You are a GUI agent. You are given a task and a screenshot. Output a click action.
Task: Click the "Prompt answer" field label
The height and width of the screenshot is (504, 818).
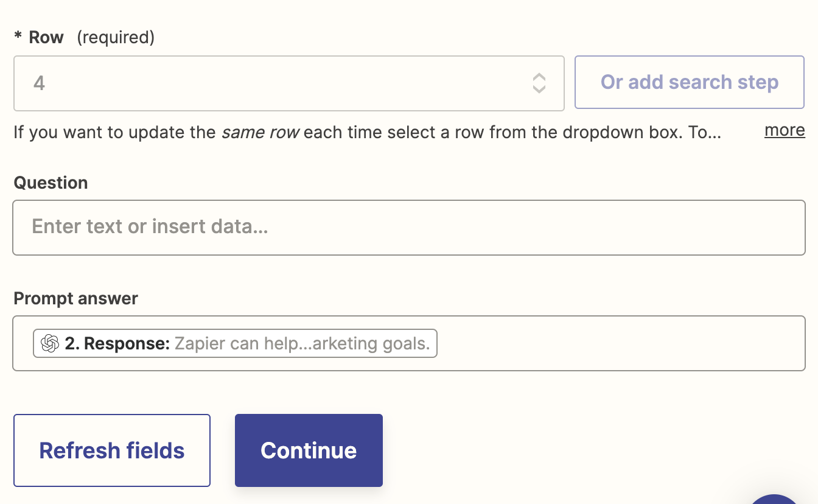(75, 298)
